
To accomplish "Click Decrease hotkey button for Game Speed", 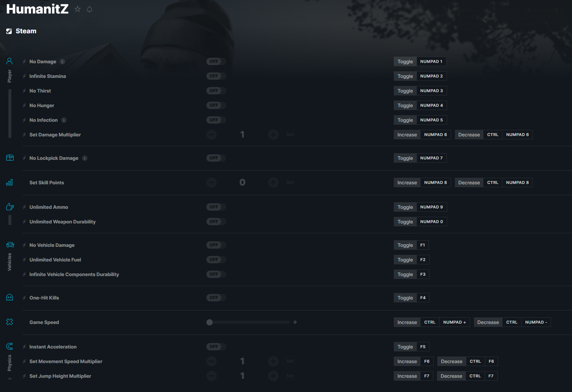I will click(x=488, y=322).
